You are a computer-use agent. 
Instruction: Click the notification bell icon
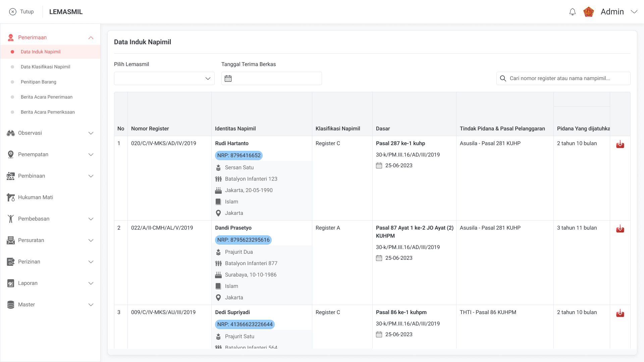click(x=573, y=12)
